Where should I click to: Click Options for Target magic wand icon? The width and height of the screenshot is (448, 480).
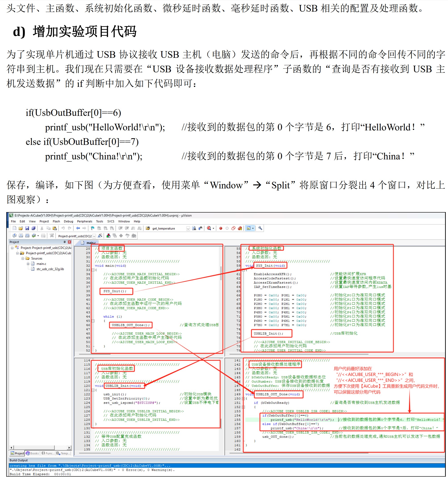(x=100, y=236)
